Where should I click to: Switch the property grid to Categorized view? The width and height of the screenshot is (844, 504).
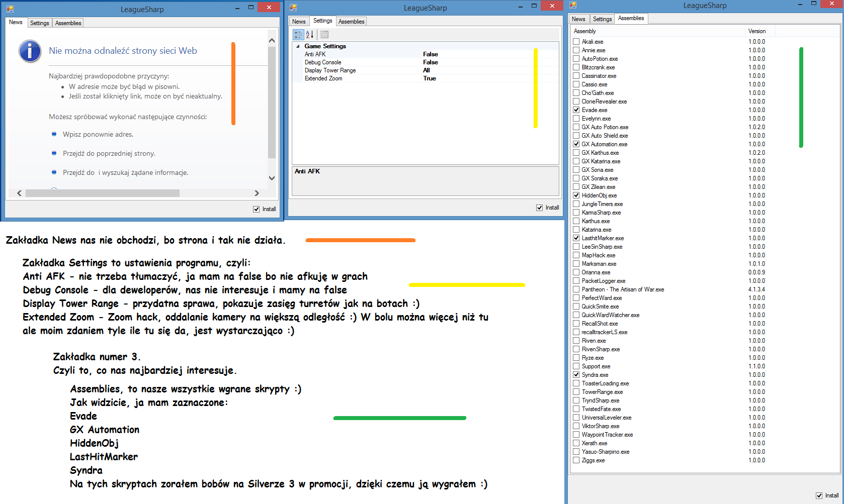tap(298, 34)
